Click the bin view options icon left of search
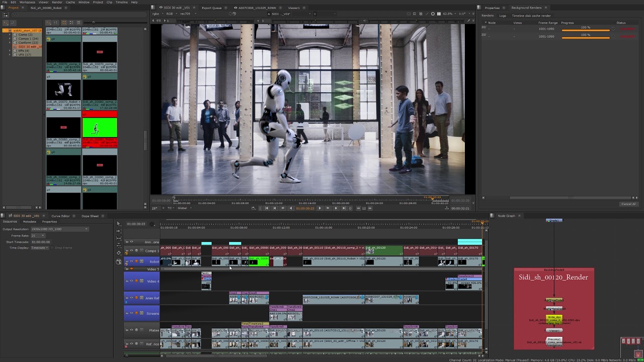 pos(6,15)
